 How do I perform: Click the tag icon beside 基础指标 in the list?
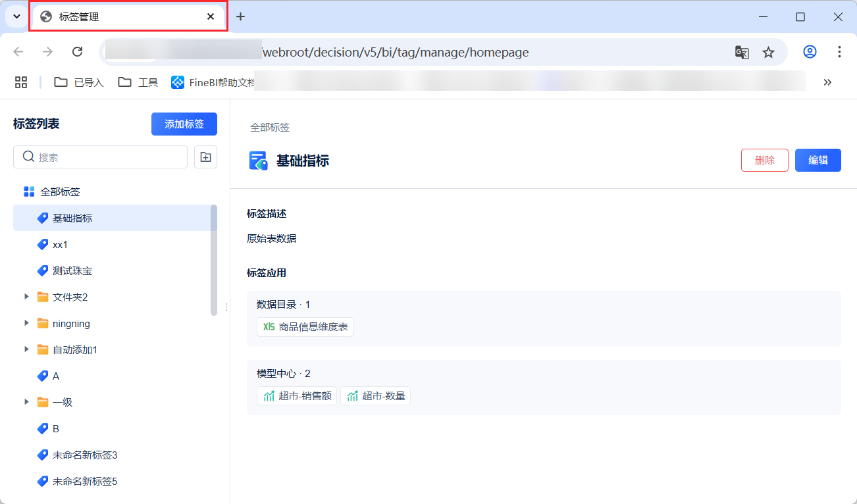coord(43,218)
